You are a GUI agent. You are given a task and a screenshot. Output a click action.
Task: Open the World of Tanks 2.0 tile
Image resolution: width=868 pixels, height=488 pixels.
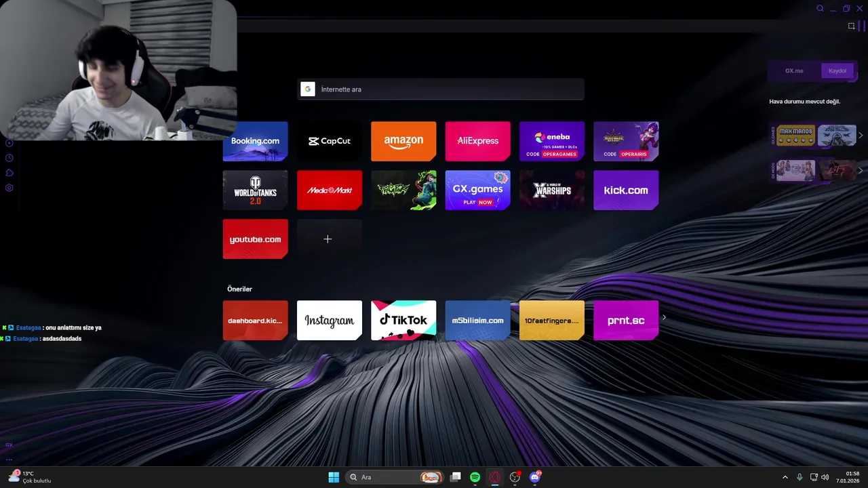[255, 190]
